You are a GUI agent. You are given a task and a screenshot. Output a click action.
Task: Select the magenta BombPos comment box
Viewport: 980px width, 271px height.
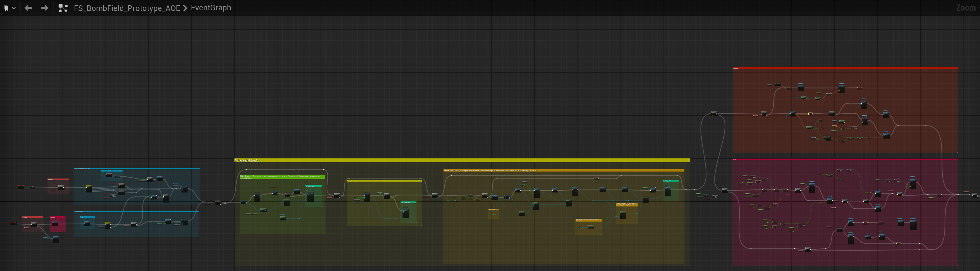point(58,224)
